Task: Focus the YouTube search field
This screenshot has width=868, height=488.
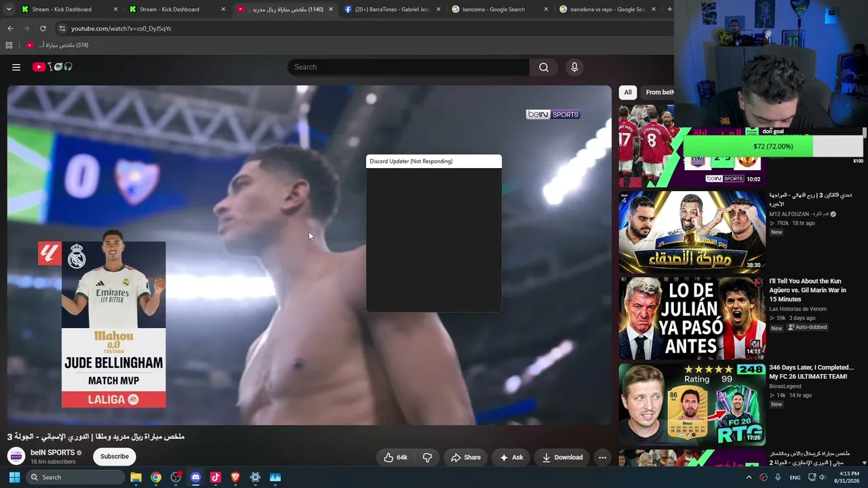Action: pyautogui.click(x=409, y=67)
